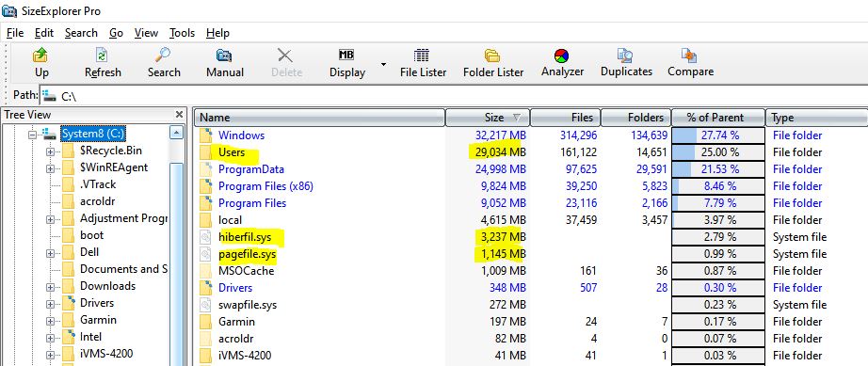Viewport: 868px width, 366px height.
Task: Select the Garmin name in file list
Action: (x=236, y=321)
